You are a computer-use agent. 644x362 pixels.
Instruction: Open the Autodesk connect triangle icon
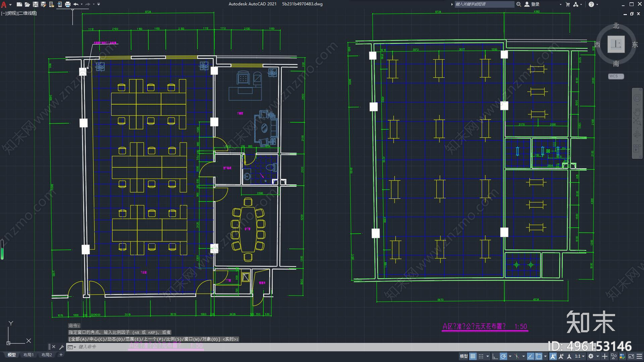(576, 4)
